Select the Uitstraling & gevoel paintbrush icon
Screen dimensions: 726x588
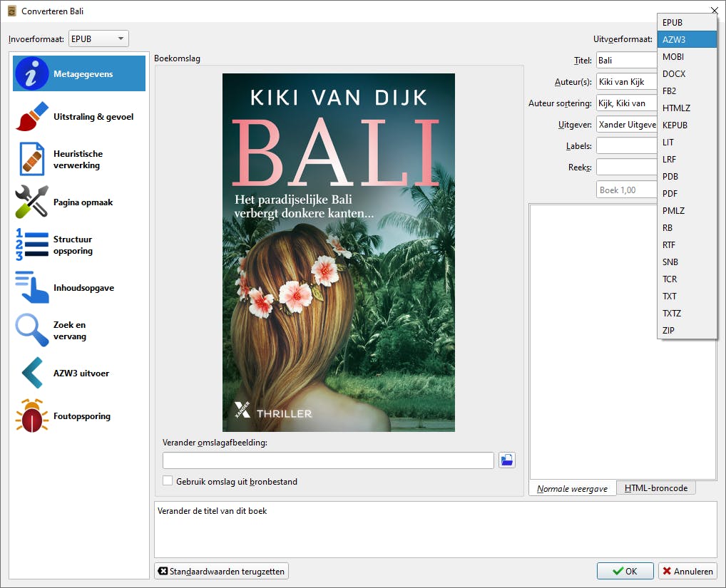point(32,117)
